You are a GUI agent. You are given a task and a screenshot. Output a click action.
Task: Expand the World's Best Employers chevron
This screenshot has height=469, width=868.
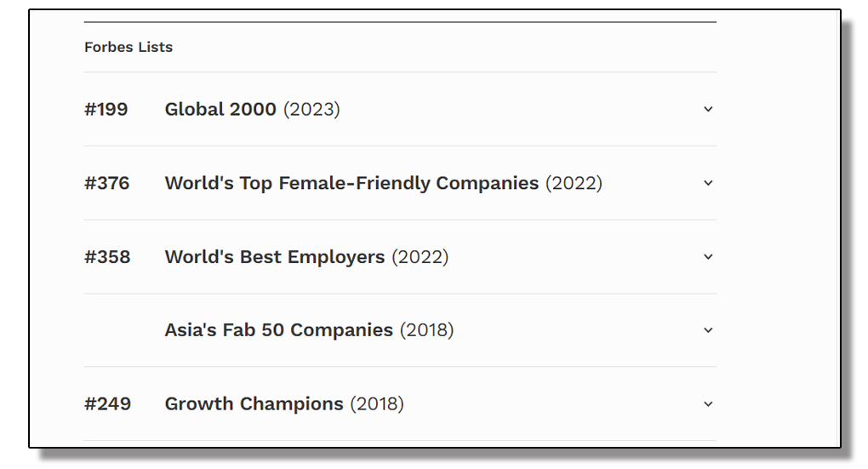click(x=708, y=257)
